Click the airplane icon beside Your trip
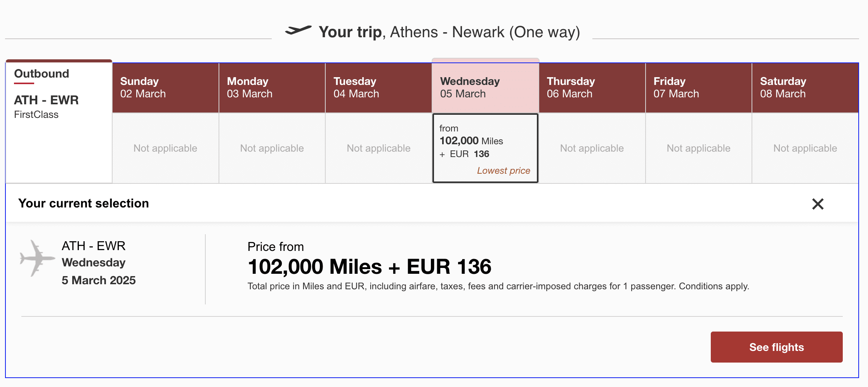 point(298,30)
